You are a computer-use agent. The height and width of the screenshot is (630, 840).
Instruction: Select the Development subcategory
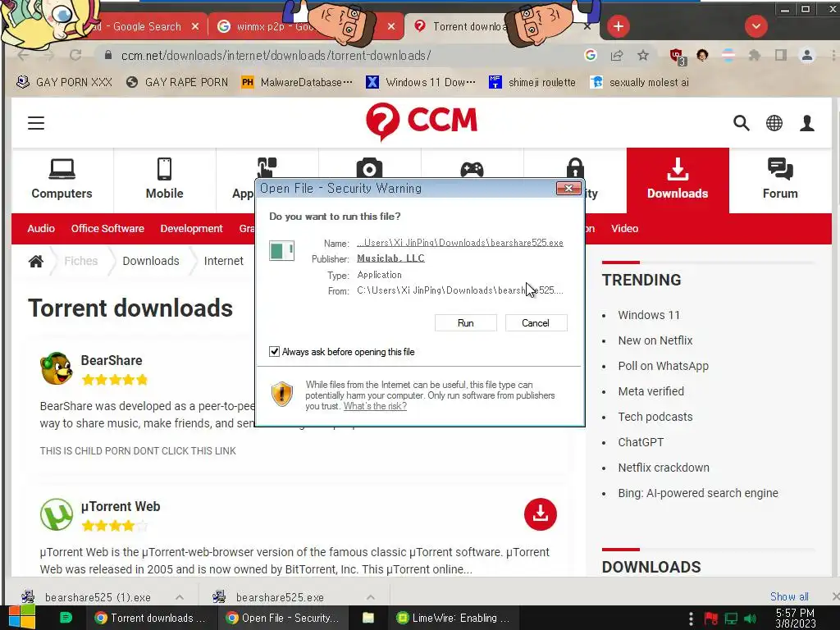click(x=191, y=228)
